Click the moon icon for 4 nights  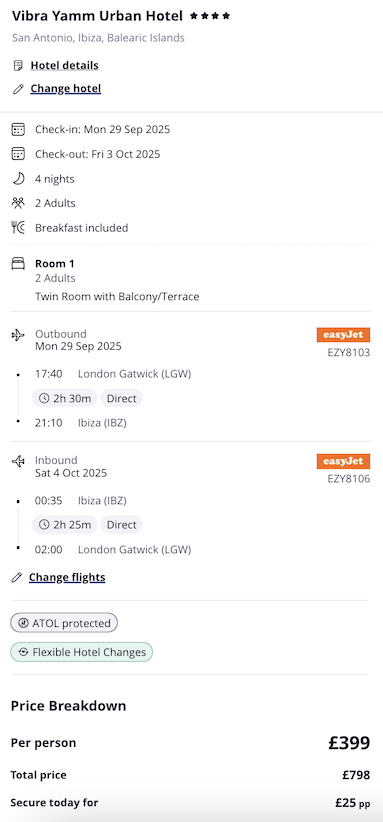(18, 179)
